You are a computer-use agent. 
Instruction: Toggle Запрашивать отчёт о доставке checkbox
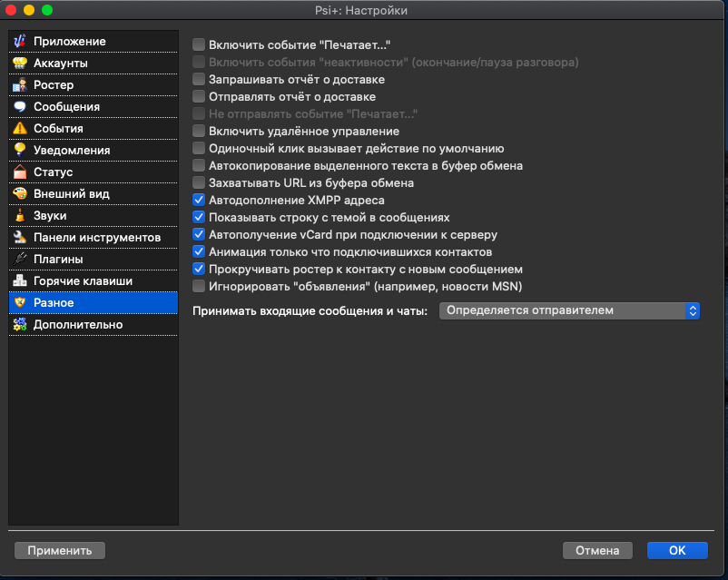(199, 80)
